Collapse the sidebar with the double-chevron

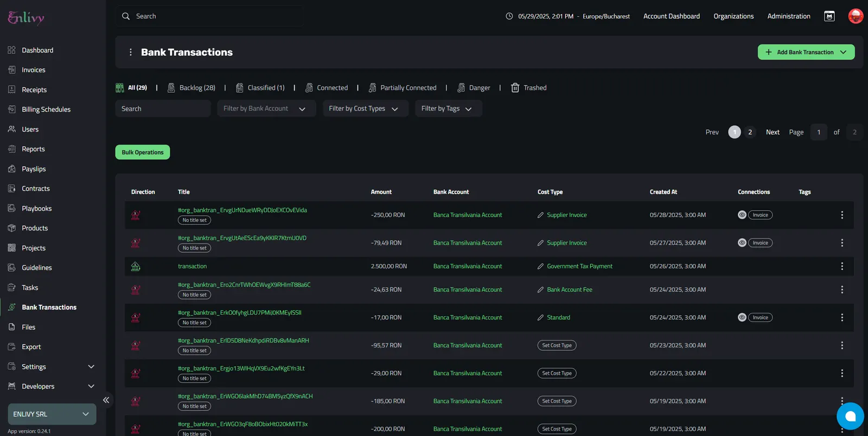pyautogui.click(x=106, y=400)
